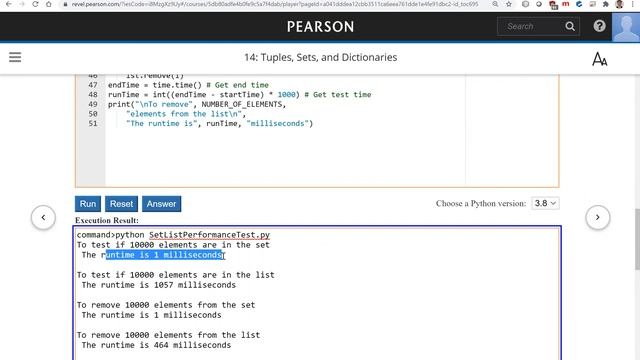Click the picture-like extension icon
Image resolution: width=640 pixels, height=360 pixels.
coord(592,4)
